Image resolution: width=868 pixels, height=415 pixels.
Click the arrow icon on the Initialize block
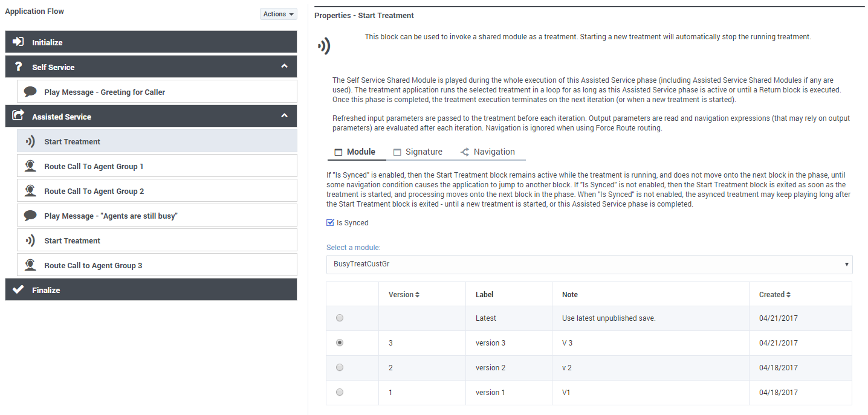[19, 42]
